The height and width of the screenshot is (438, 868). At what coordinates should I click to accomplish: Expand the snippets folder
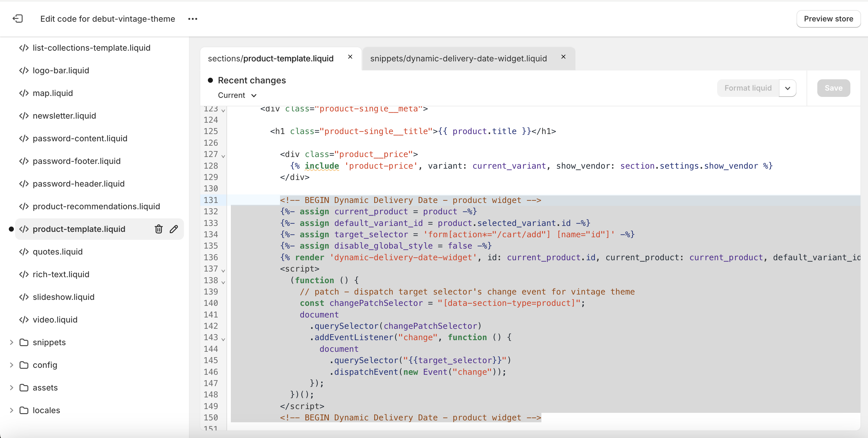[12, 342]
